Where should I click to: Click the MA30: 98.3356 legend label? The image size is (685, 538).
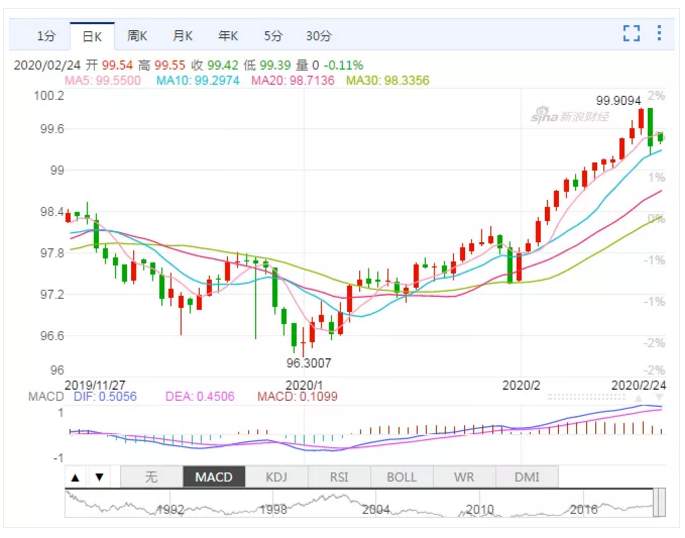(387, 80)
